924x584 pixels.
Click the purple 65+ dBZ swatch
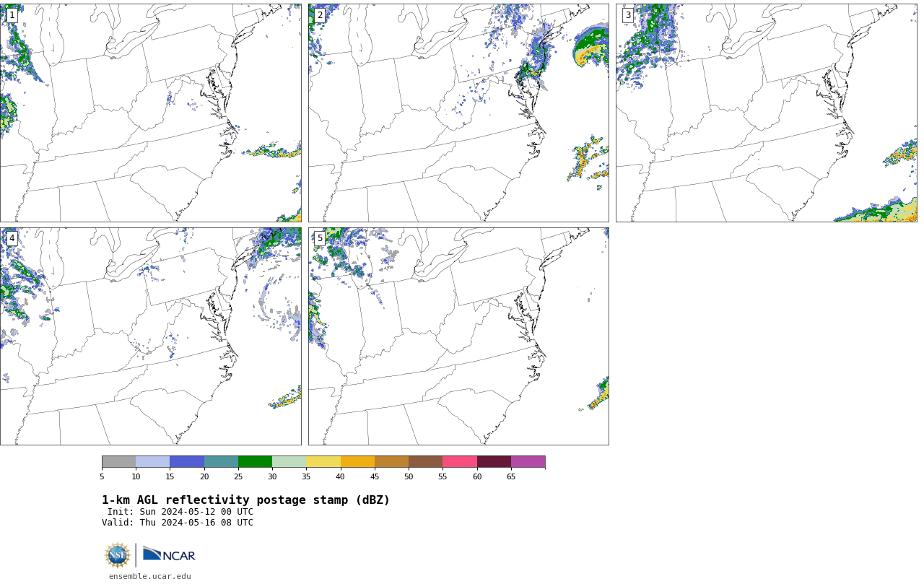pyautogui.click(x=528, y=462)
